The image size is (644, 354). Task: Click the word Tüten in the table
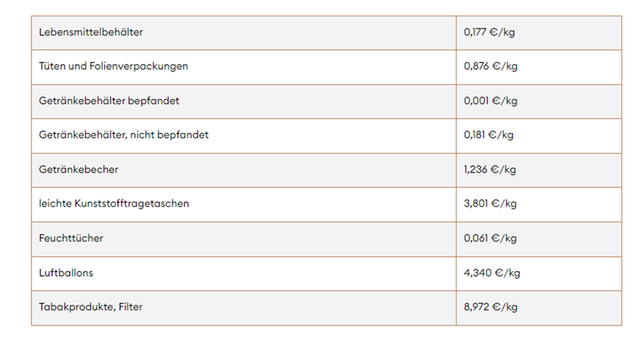tap(52, 67)
